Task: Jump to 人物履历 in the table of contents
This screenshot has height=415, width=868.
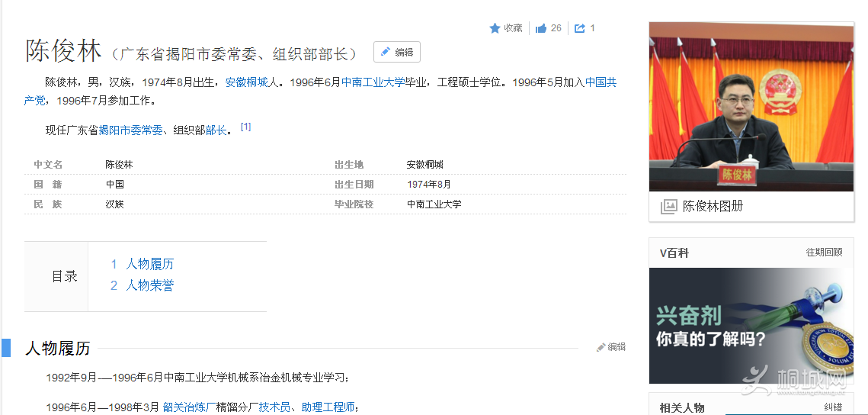Action: [x=149, y=264]
